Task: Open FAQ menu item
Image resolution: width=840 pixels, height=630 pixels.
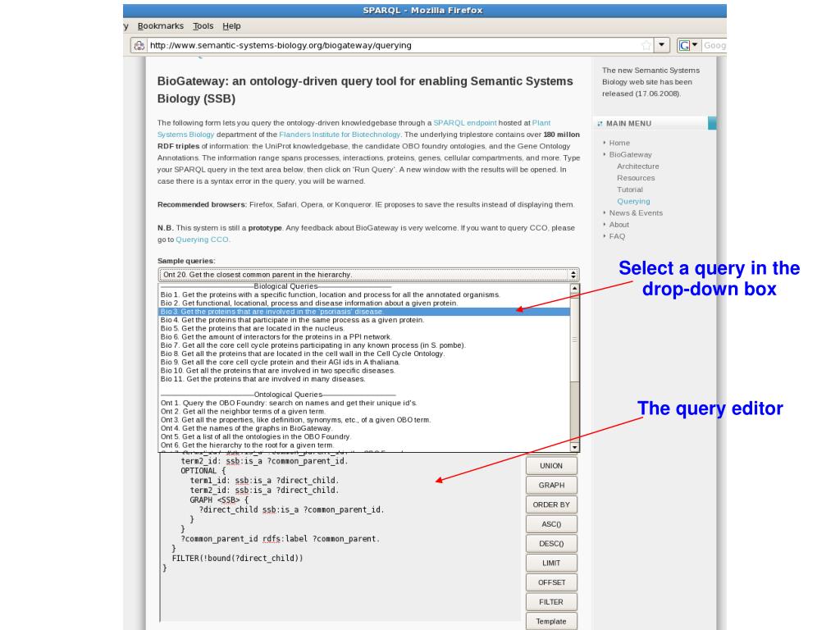Action: [x=617, y=236]
